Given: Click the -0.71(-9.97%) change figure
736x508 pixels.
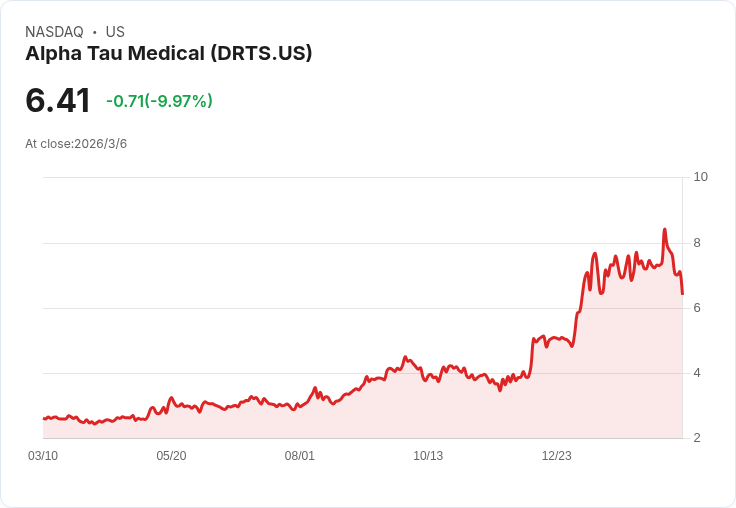Looking at the screenshot, I should pos(160,101).
